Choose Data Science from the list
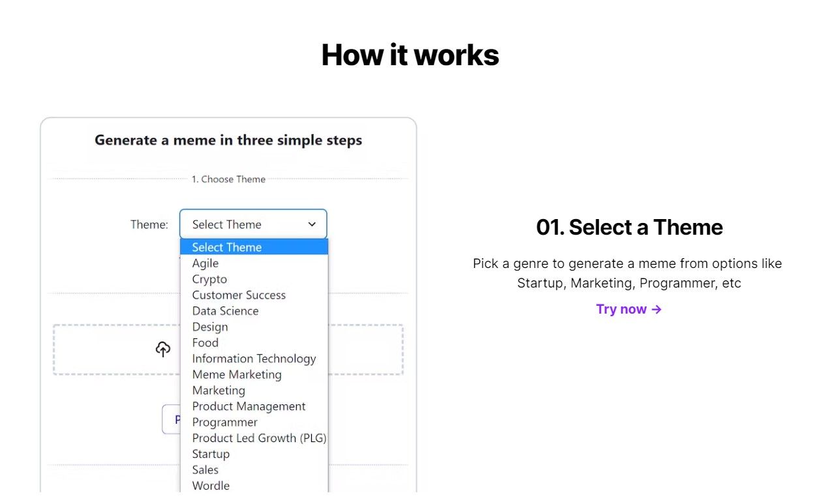 point(254,311)
